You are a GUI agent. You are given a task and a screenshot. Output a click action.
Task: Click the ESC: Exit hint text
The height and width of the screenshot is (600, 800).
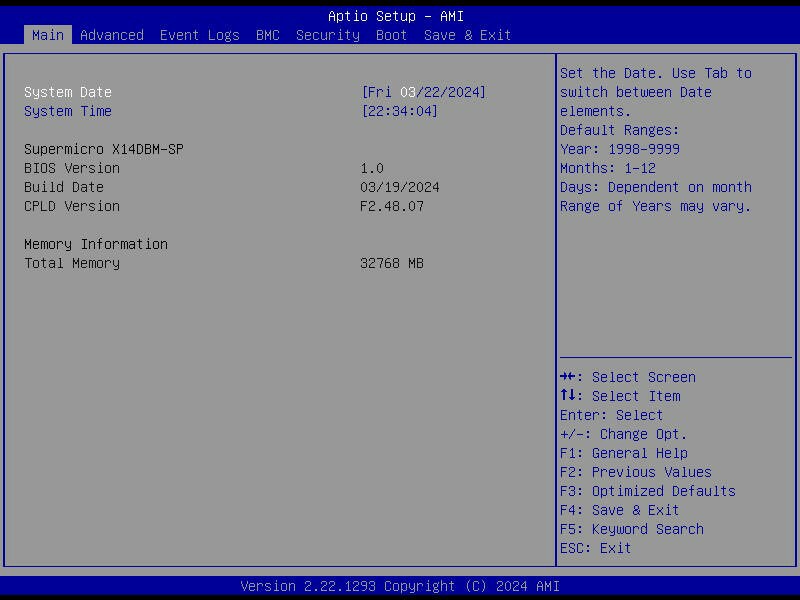[x=596, y=548]
